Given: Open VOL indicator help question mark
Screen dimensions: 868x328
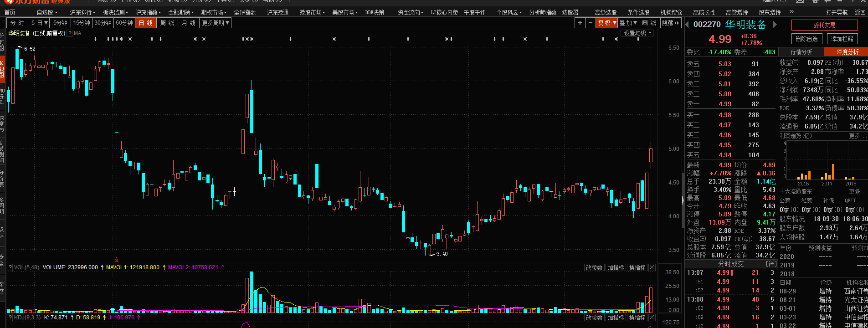Looking at the screenshot, I should 10,267.
